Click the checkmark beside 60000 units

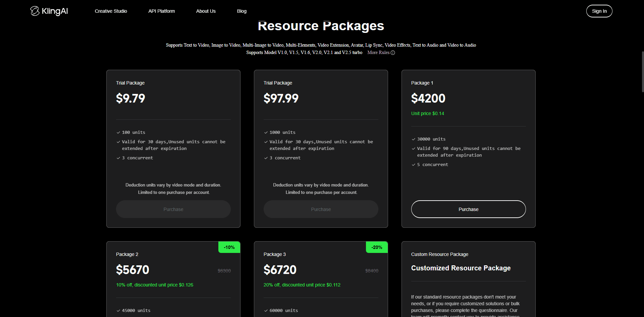tap(266, 311)
